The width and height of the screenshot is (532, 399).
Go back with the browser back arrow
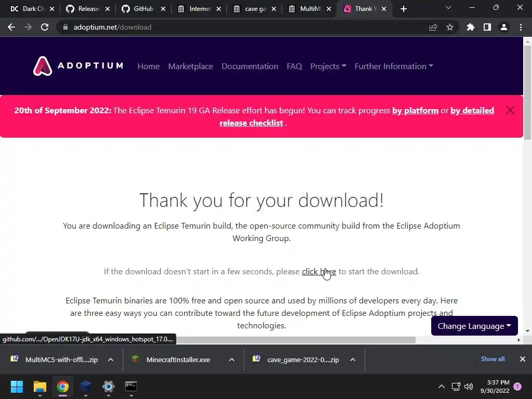tap(11, 27)
